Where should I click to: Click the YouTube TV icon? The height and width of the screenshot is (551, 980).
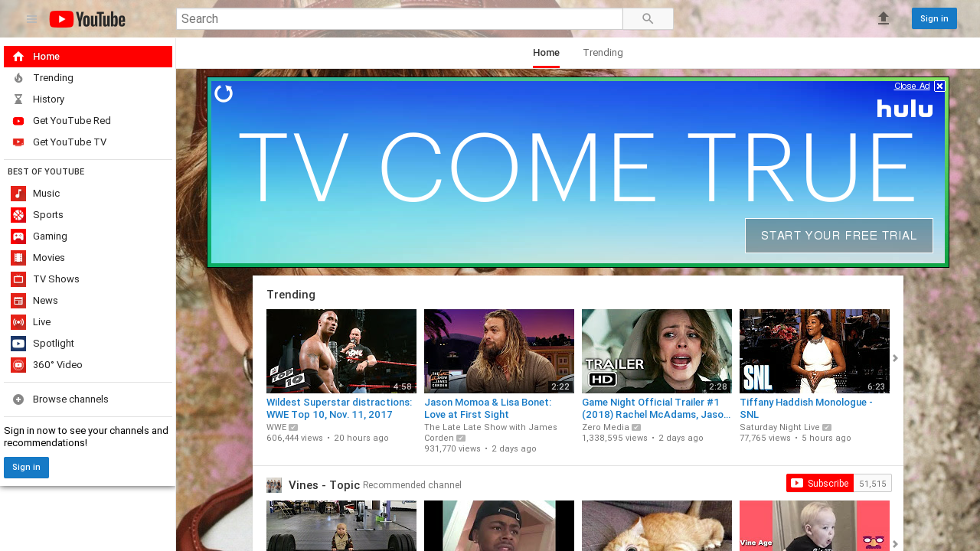tap(18, 142)
